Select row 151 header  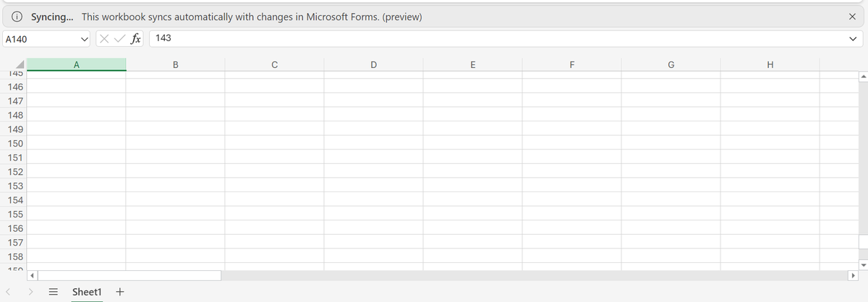[x=14, y=158]
